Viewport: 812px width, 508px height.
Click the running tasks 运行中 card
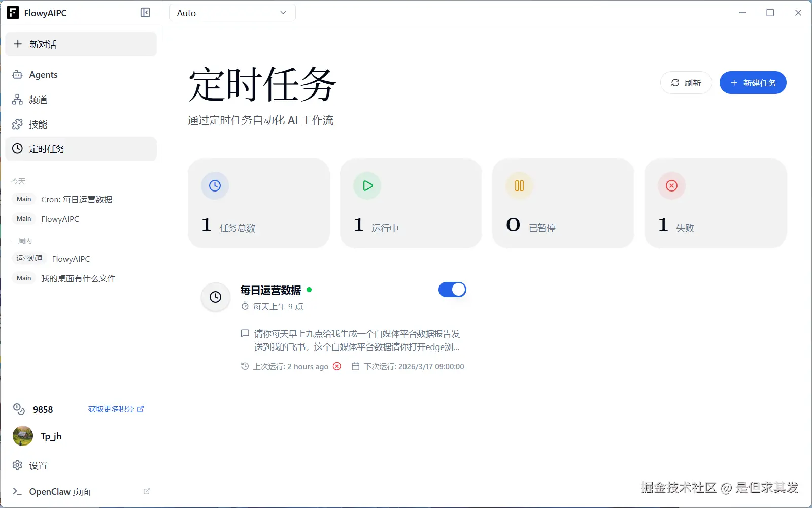411,203
